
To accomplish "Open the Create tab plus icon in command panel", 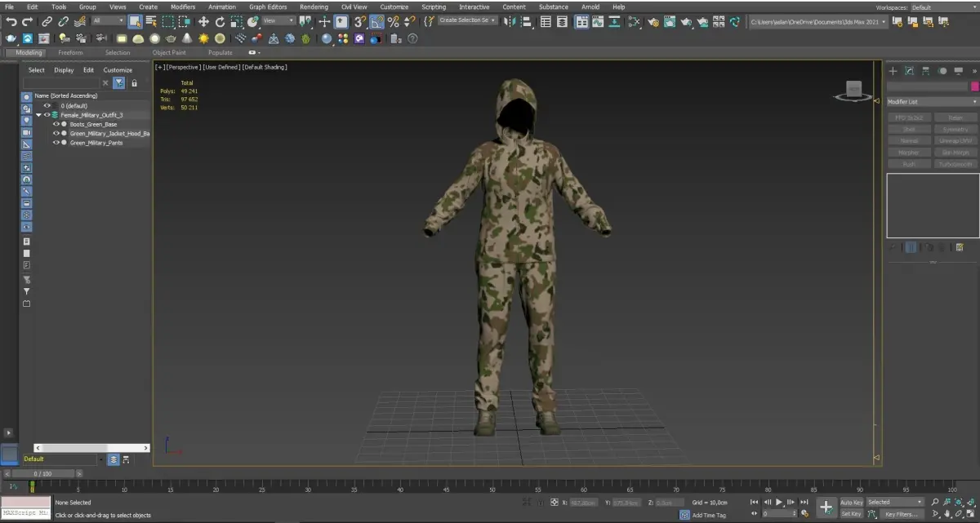I will coord(893,71).
